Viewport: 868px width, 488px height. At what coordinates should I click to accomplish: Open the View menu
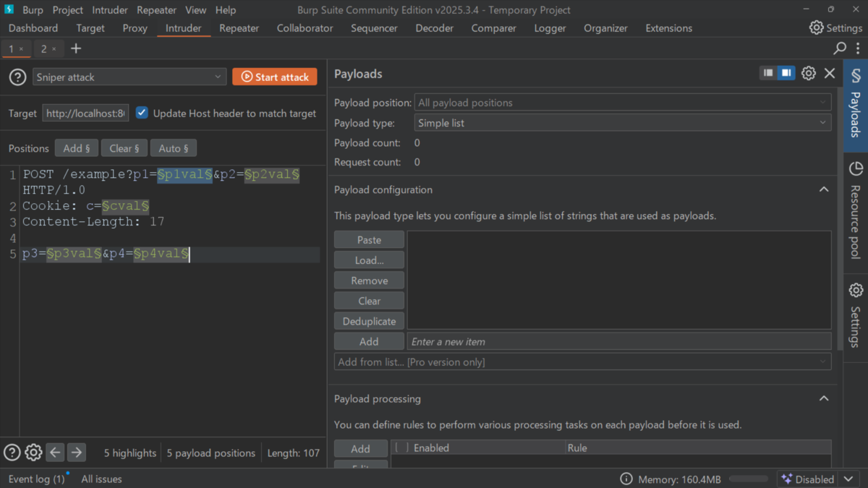[195, 10]
